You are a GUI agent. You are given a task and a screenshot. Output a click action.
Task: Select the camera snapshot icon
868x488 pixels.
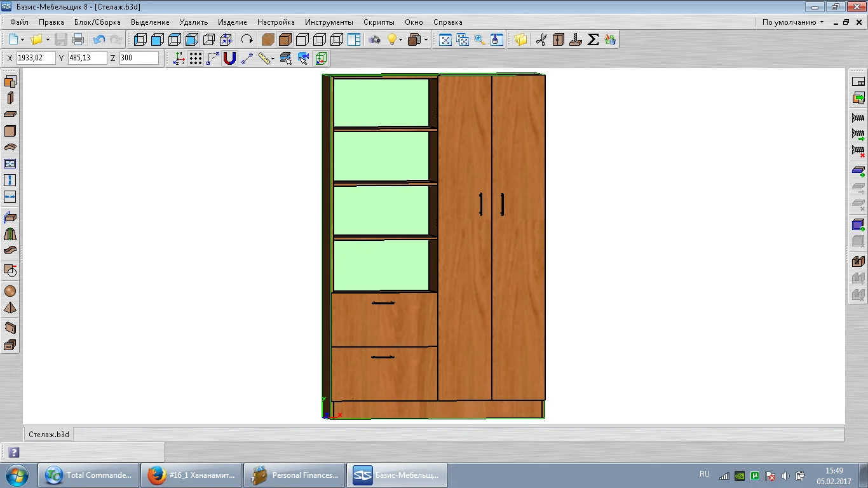pos(375,39)
